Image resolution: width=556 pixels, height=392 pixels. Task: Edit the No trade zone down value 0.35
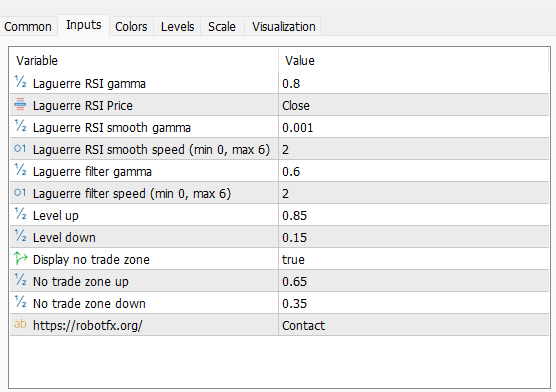[x=414, y=303]
